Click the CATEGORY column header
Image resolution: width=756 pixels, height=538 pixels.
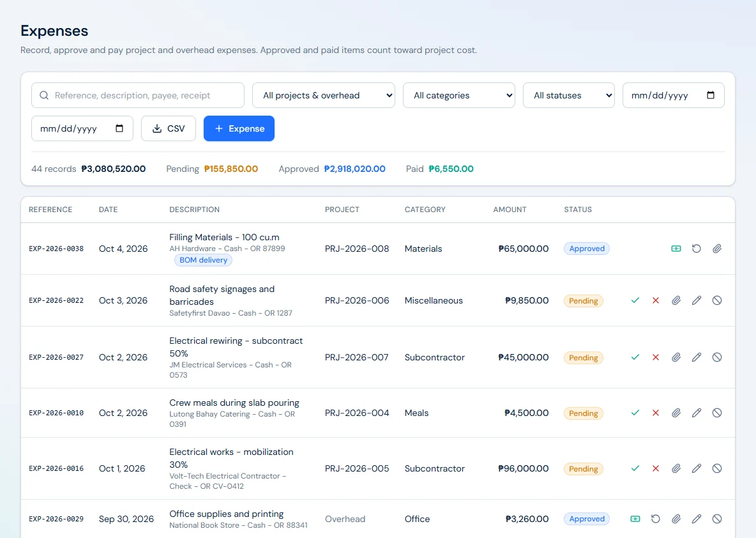point(425,210)
